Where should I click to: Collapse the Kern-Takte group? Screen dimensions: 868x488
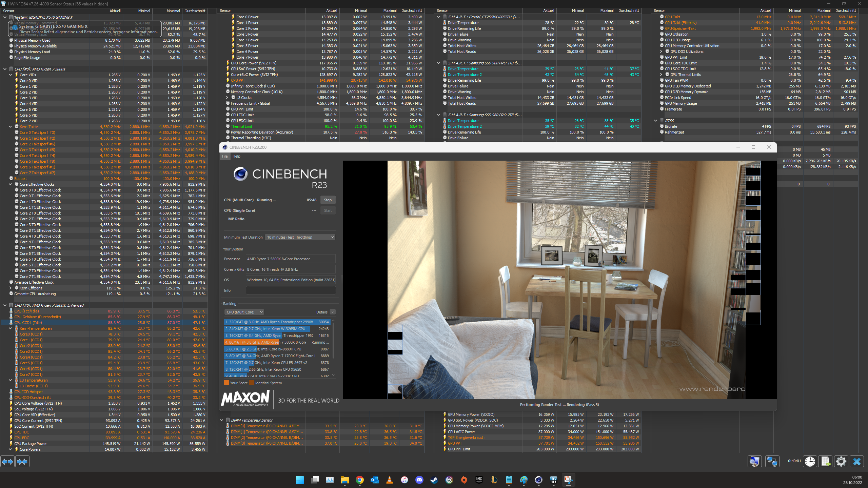[11, 127]
